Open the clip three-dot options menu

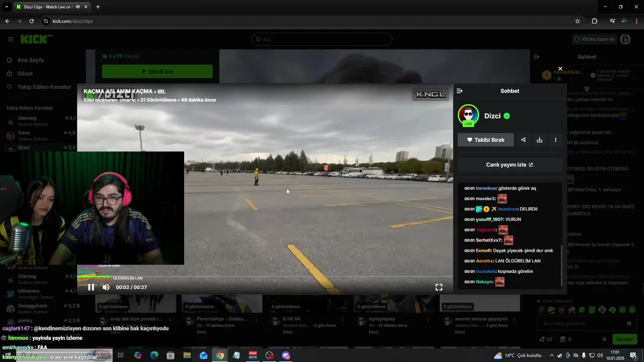click(555, 140)
